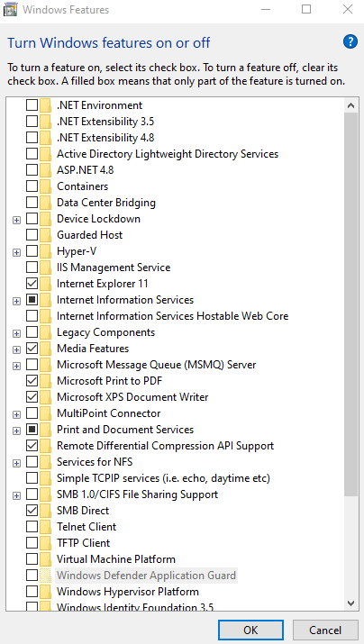
Task: Select the Simple TCPIP services label
Action: pos(163,478)
